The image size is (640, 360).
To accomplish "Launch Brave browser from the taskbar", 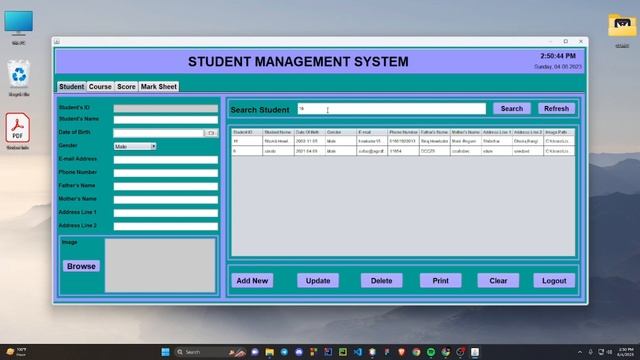I will (x=402, y=352).
